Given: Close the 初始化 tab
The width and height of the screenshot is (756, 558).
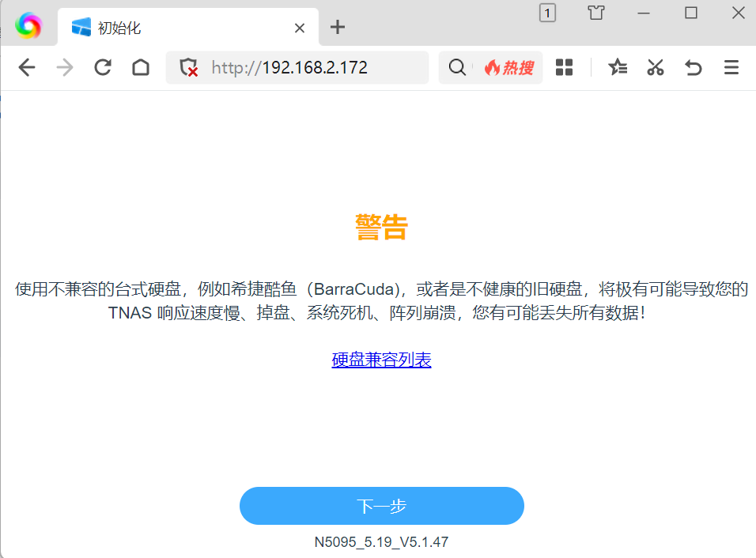Looking at the screenshot, I should pyautogui.click(x=300, y=28).
